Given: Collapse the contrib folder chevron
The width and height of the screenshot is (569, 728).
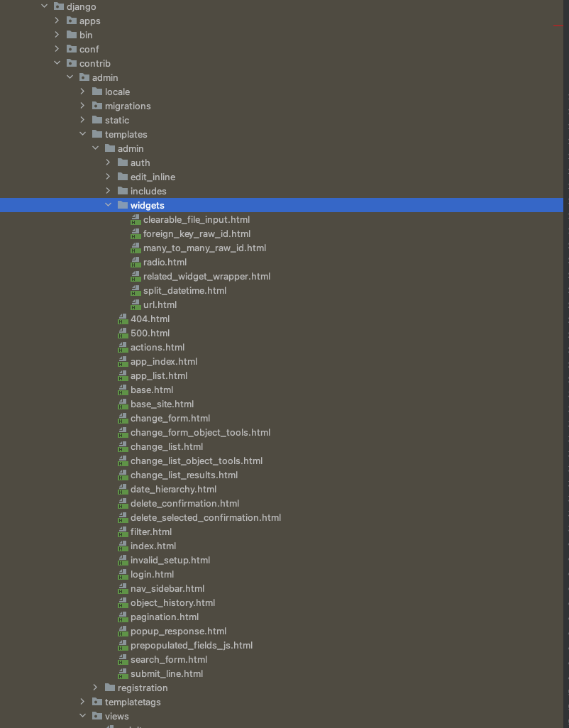Looking at the screenshot, I should (x=57, y=63).
